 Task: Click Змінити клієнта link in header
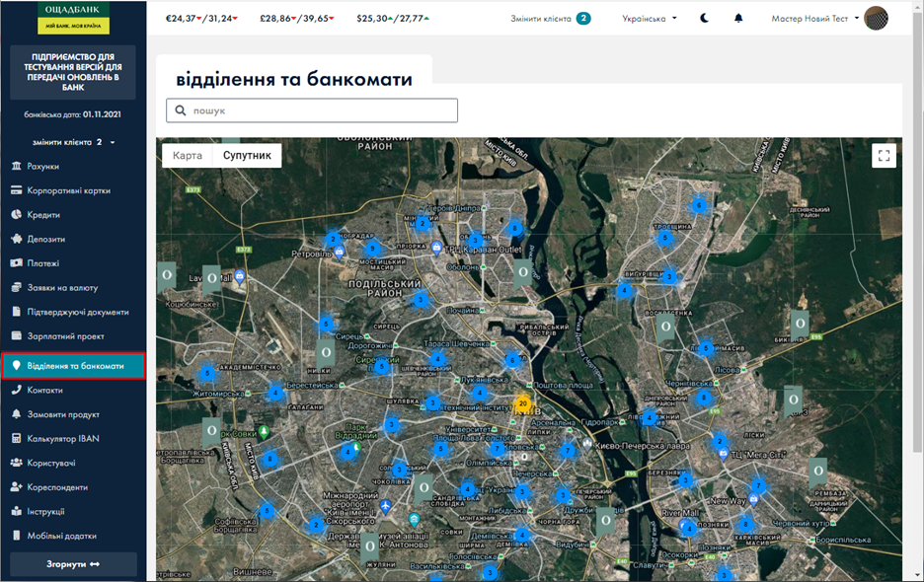(550, 19)
